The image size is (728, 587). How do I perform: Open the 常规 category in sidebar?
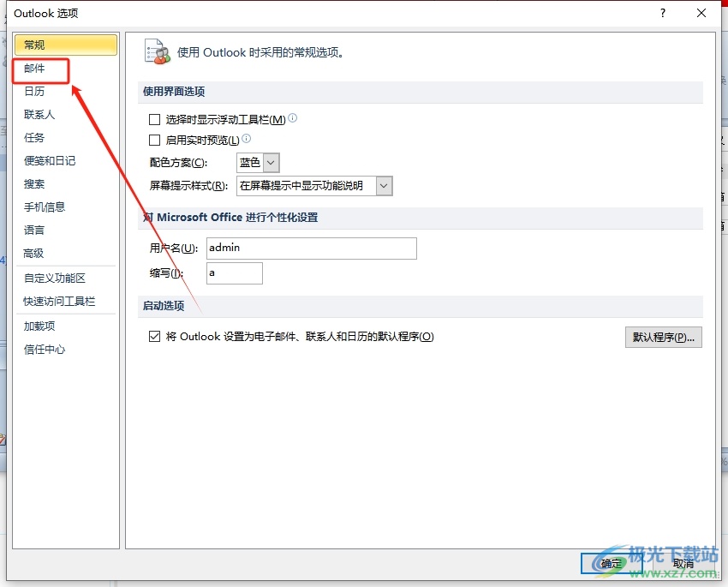tap(65, 45)
